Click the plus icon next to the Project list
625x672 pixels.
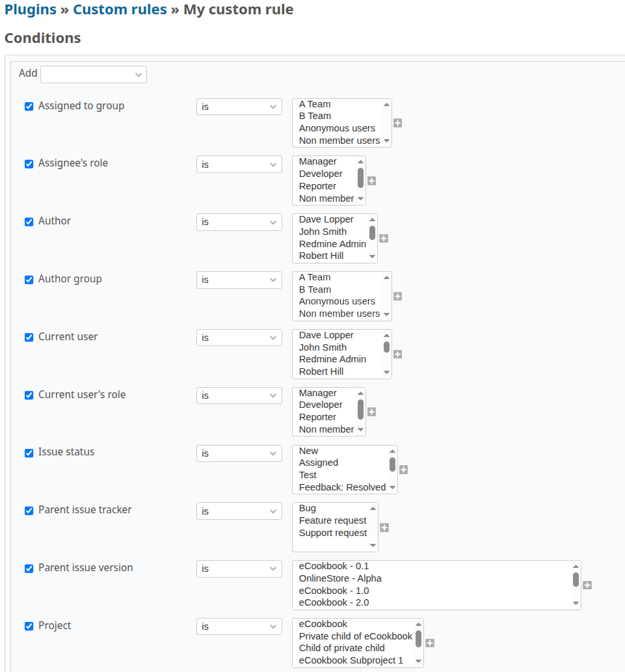click(x=430, y=643)
